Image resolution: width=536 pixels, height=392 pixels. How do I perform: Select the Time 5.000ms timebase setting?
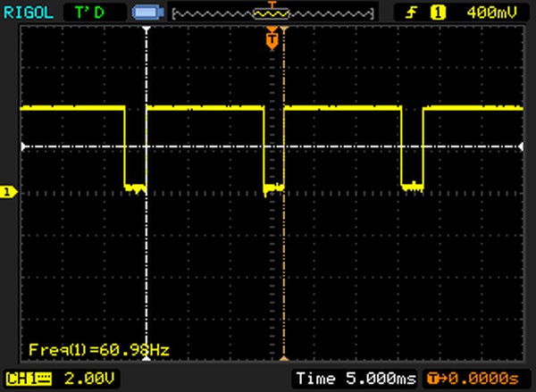click(x=355, y=379)
